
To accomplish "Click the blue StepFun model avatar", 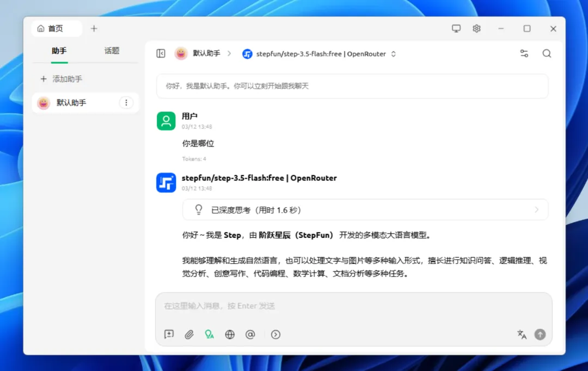I will pyautogui.click(x=166, y=182).
